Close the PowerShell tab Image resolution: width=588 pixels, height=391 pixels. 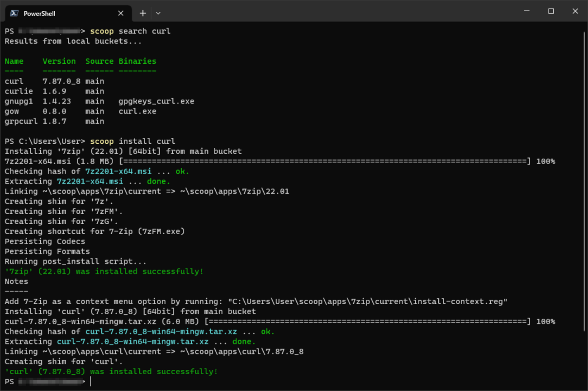coord(121,13)
